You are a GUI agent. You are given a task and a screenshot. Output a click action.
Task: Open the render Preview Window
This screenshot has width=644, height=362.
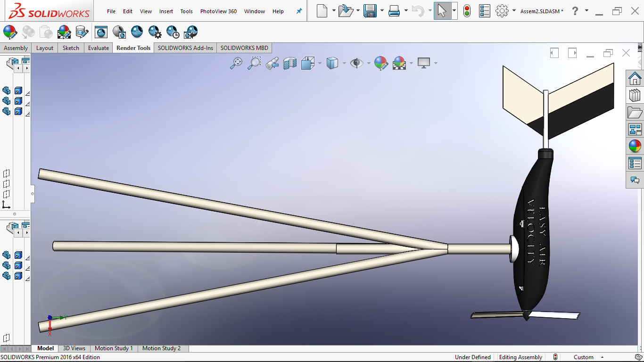click(x=119, y=32)
